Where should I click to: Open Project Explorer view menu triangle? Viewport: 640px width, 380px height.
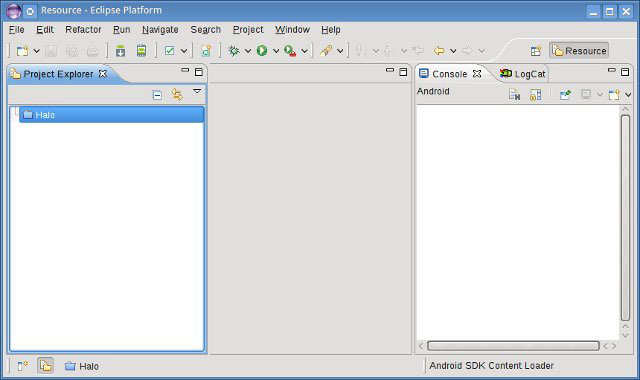click(x=197, y=91)
